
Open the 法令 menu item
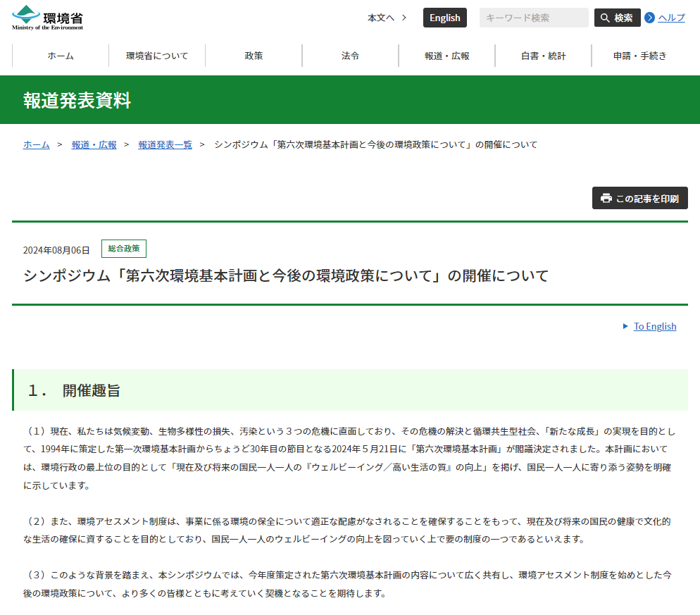351,54
